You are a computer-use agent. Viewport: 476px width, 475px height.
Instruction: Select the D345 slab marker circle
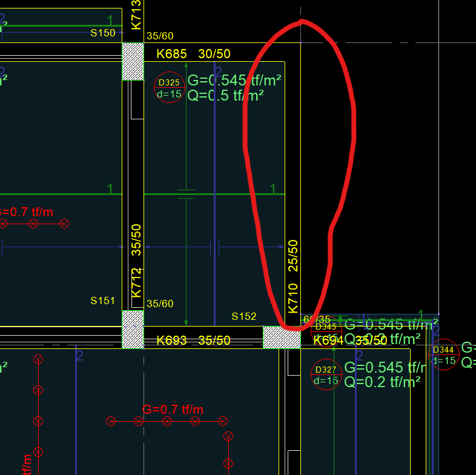325,330
